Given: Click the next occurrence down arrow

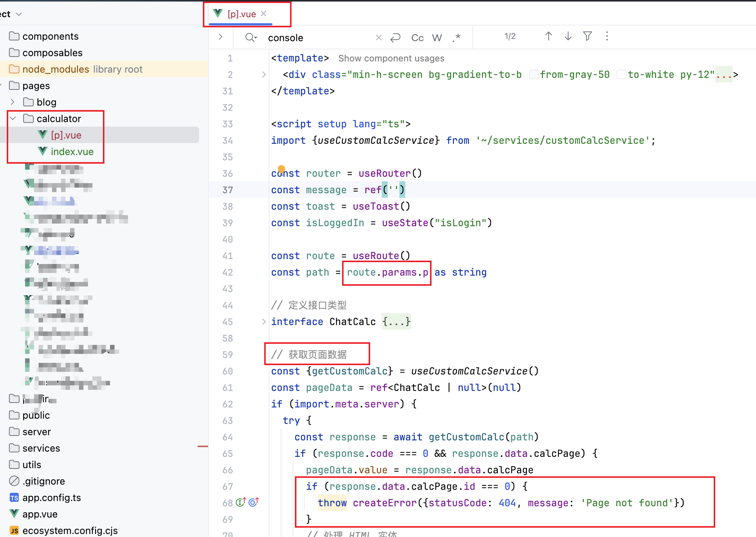Looking at the screenshot, I should coord(568,36).
